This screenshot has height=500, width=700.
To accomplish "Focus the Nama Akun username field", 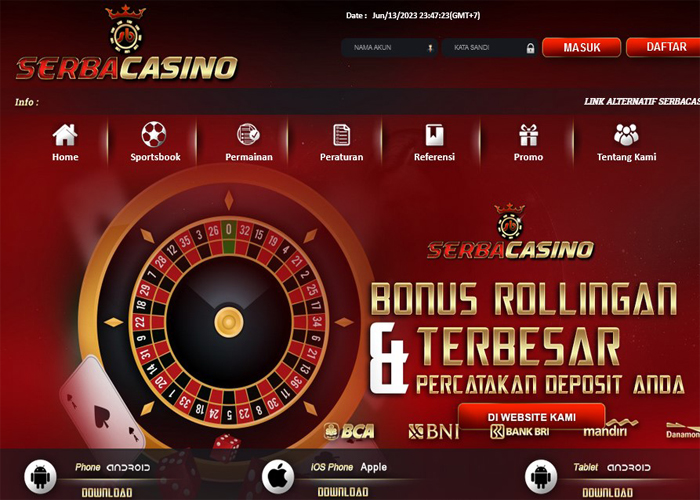I will [x=389, y=47].
